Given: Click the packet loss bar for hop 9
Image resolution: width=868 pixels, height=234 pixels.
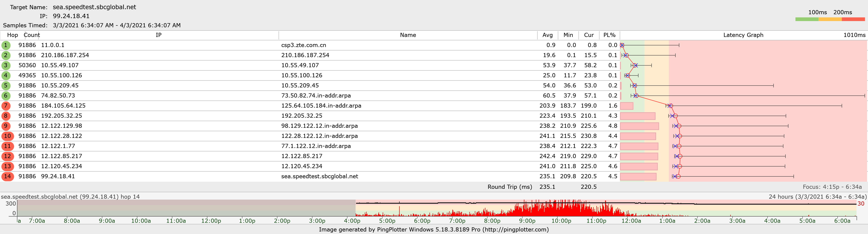Looking at the screenshot, I should click(x=639, y=126).
